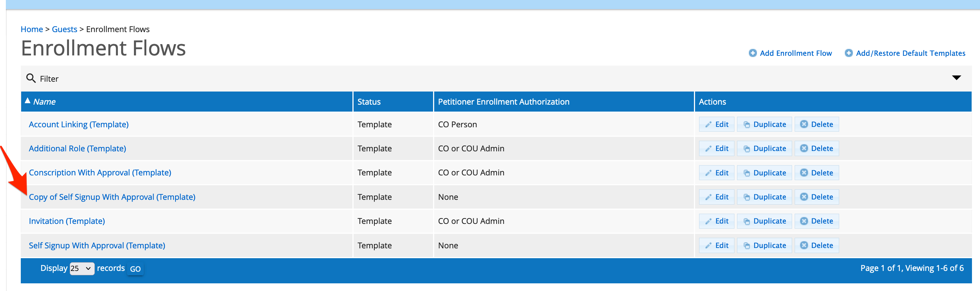980x291 pixels.
Task: Edit the Account Linking template
Action: point(716,124)
